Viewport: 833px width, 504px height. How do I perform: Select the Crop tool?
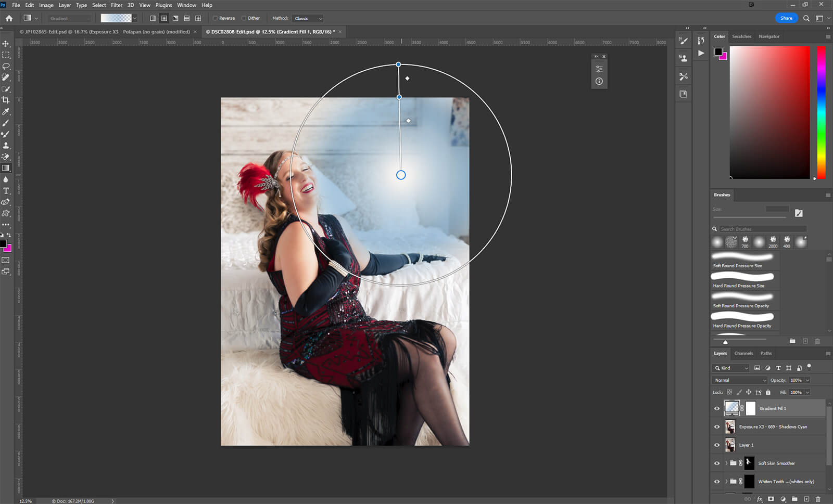(6, 100)
